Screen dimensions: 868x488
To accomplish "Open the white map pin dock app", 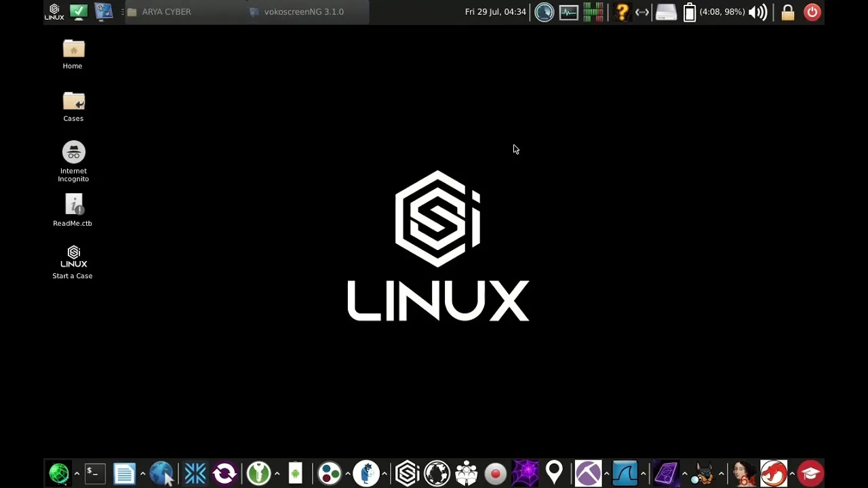I will (x=554, y=472).
